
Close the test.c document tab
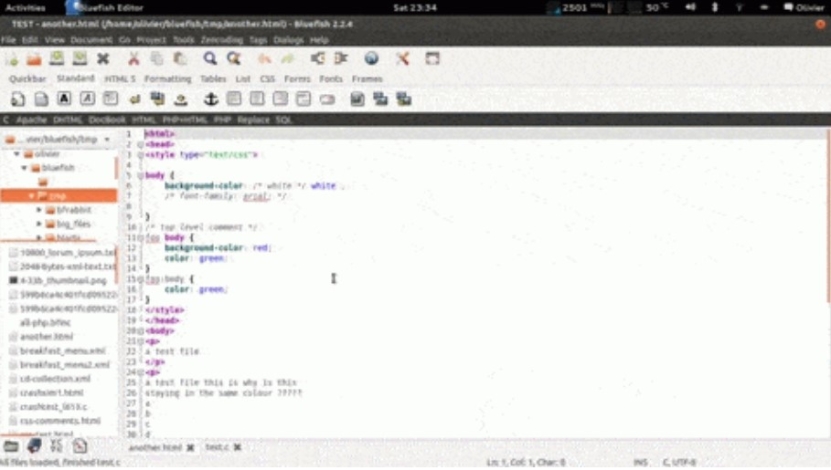coord(237,448)
